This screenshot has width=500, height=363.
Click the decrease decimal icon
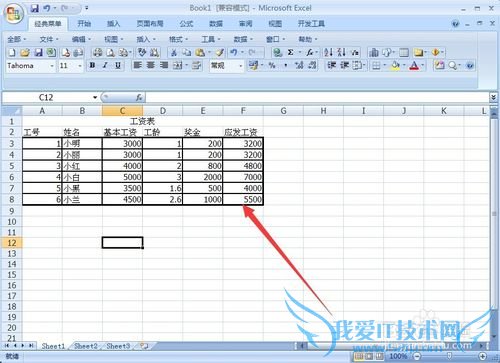[x=312, y=65]
